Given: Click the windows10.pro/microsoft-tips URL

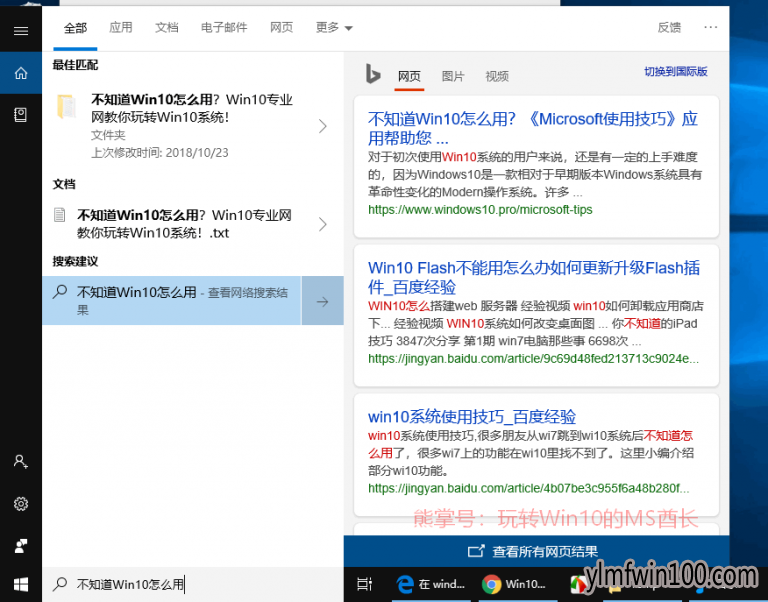Looking at the screenshot, I should pos(480,210).
